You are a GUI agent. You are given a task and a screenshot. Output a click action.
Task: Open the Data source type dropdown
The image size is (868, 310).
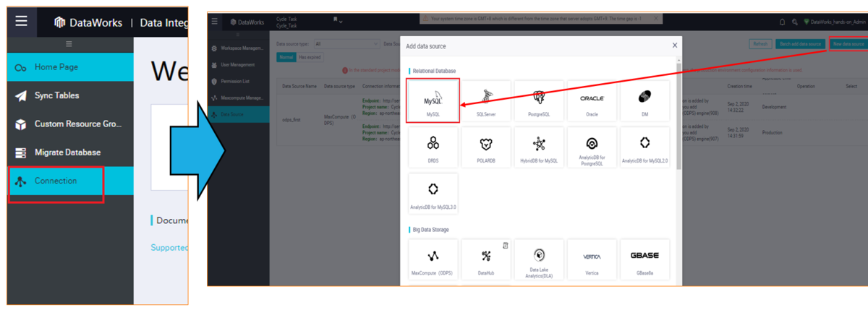click(x=346, y=44)
